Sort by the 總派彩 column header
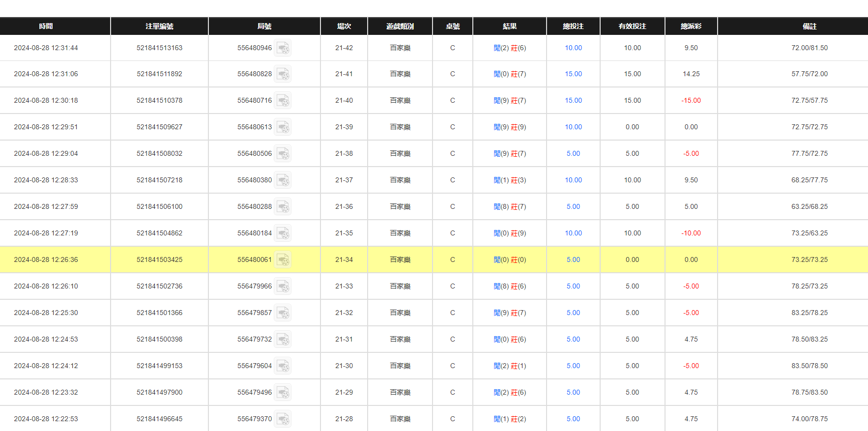868x431 pixels. [x=691, y=27]
